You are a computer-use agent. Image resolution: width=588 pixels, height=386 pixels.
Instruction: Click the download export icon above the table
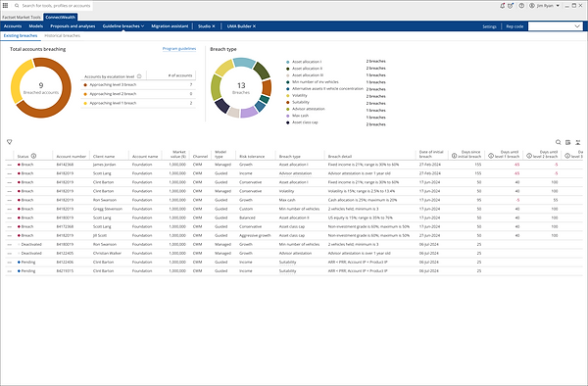578,142
